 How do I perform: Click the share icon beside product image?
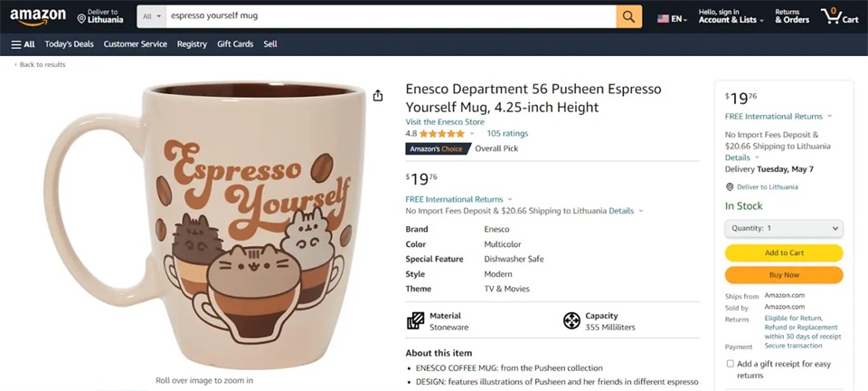[x=378, y=95]
